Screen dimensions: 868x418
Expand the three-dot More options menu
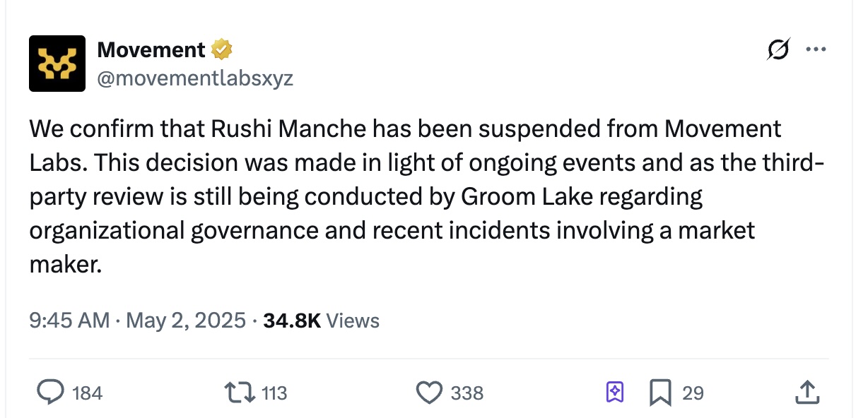point(816,50)
